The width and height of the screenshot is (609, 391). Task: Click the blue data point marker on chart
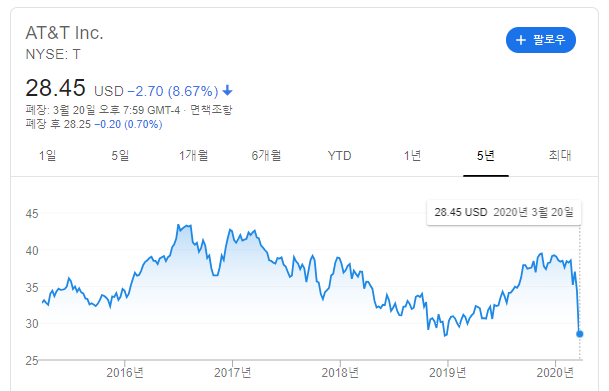(x=579, y=334)
